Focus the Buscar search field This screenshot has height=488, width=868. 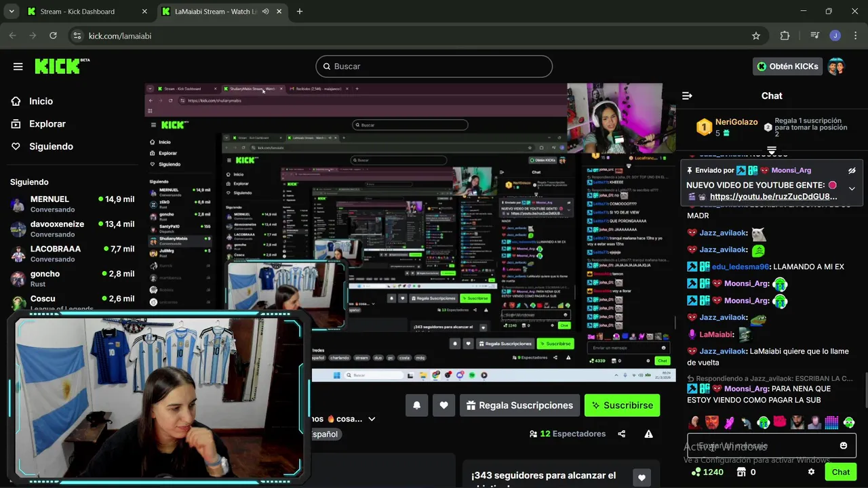coord(434,66)
